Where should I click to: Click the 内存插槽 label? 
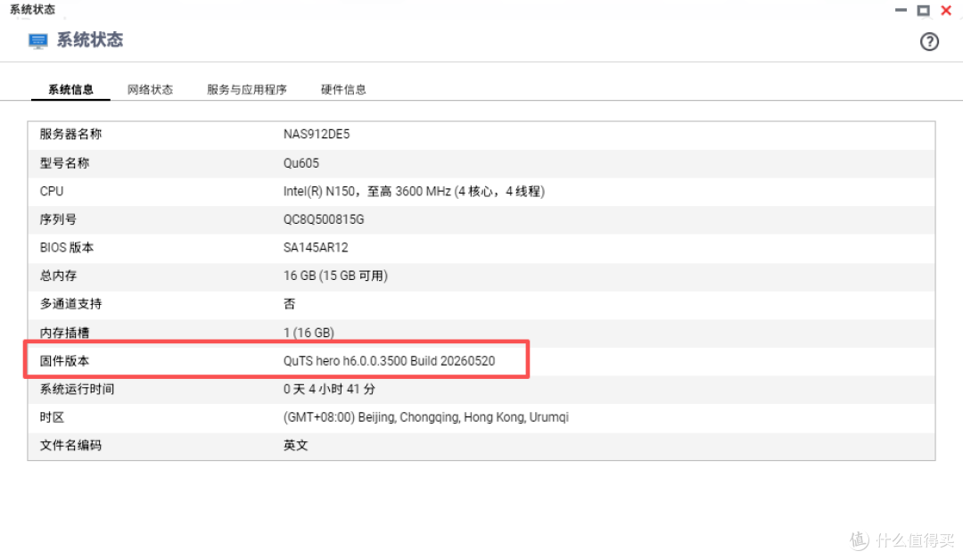pyautogui.click(x=64, y=333)
